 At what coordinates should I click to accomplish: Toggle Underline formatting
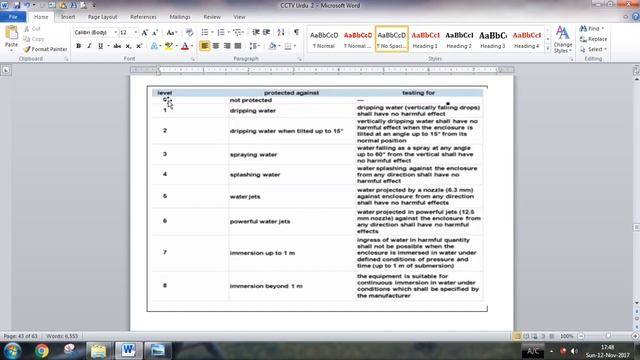point(100,46)
